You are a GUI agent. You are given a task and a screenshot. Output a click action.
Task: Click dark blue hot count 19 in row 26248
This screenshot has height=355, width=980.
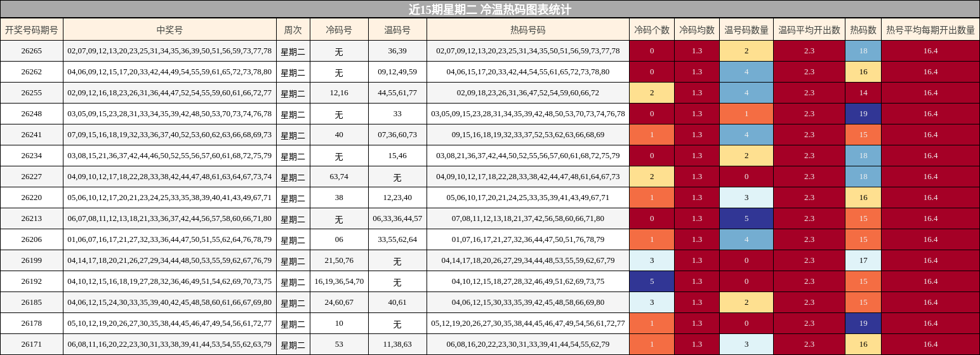pos(863,114)
